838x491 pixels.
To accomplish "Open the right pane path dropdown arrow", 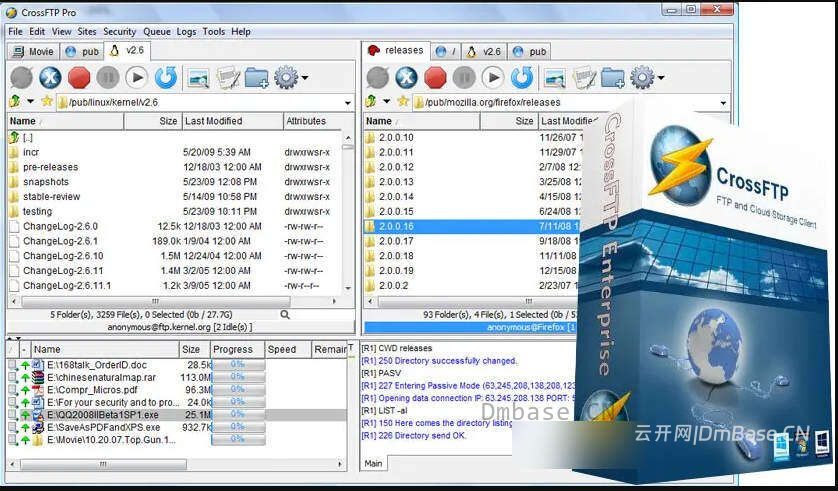I will pos(723,103).
